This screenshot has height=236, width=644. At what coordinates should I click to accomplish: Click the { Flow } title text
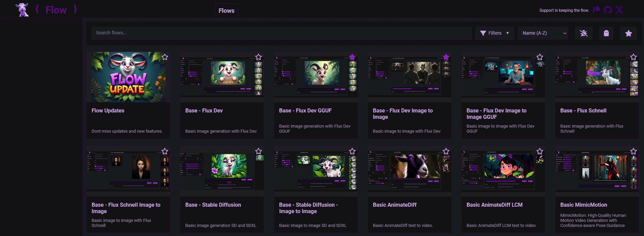click(56, 10)
